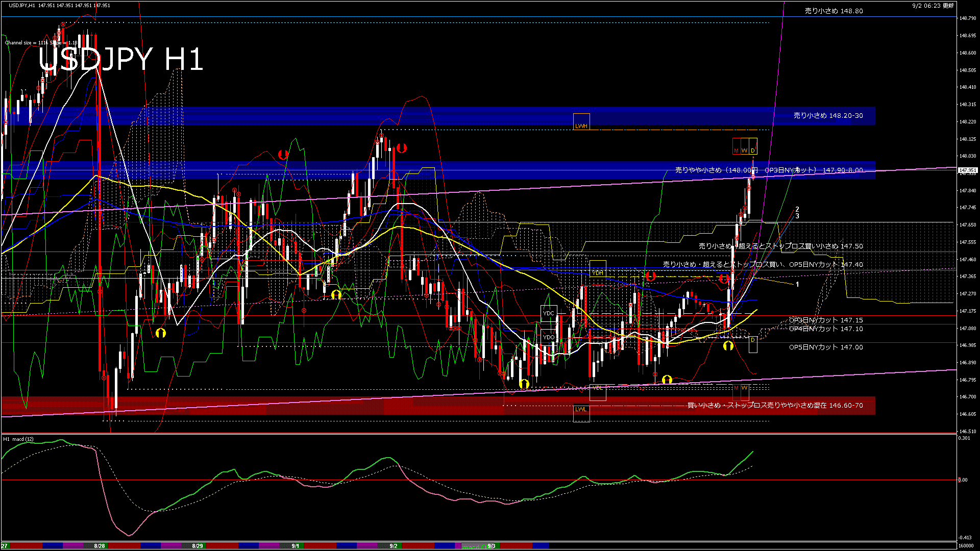Click price scale value 148.220
Screen dimensions: 980x551
pos(968,122)
